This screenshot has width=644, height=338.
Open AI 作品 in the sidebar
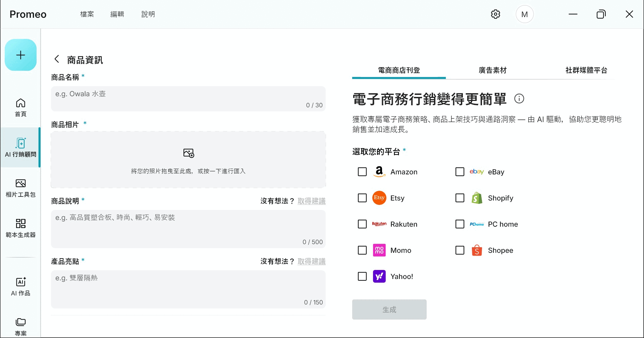click(x=20, y=286)
